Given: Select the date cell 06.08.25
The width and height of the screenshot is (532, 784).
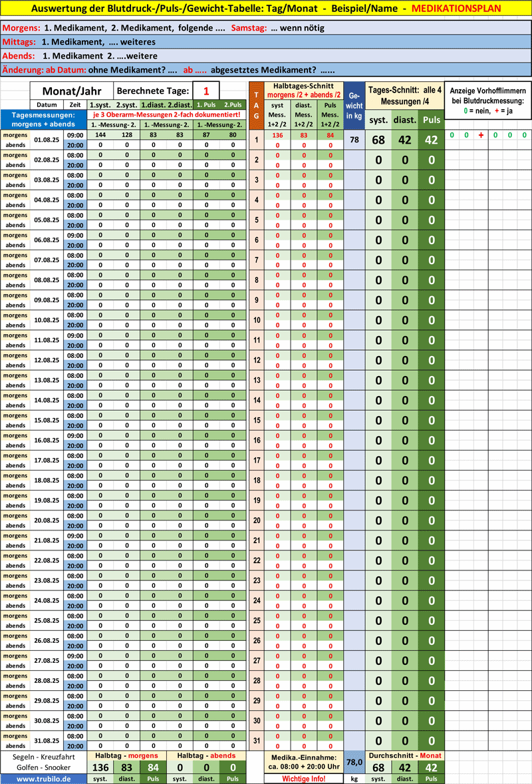Looking at the screenshot, I should point(47,240).
